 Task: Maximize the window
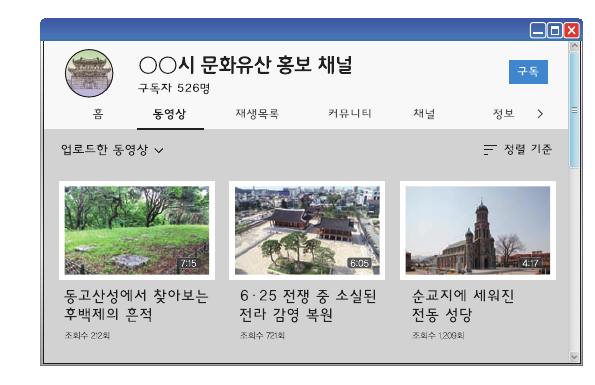[x=554, y=30]
